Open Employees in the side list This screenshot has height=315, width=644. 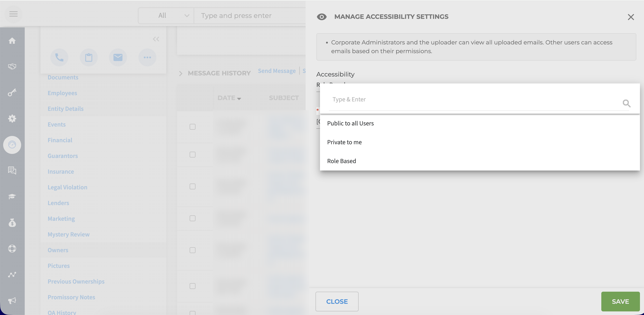pos(62,93)
